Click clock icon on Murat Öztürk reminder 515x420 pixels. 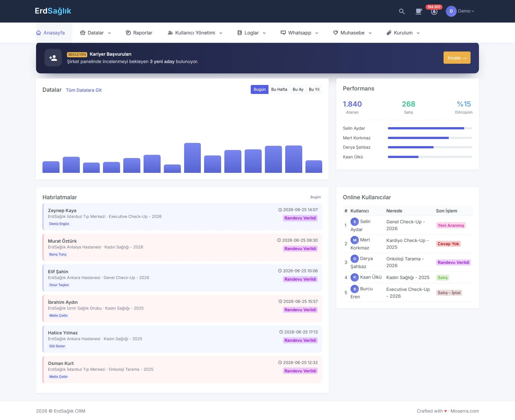pyautogui.click(x=279, y=240)
